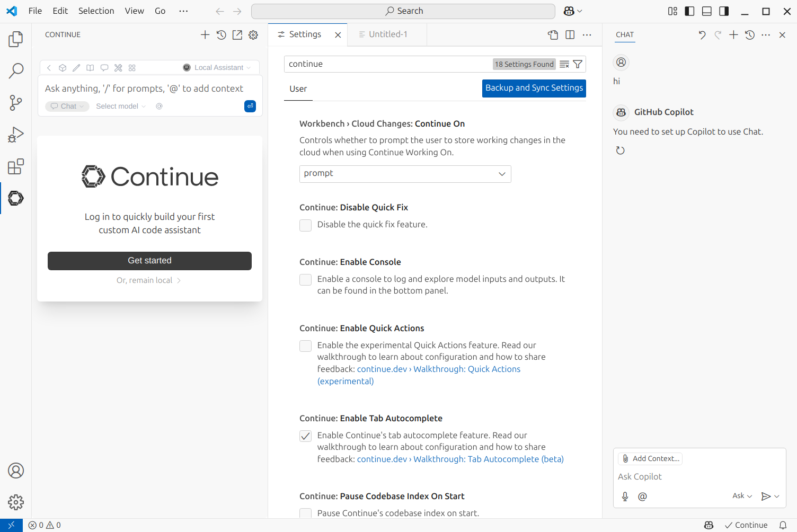Open the Local Assistant selector
The image size is (797, 532).
tap(217, 68)
